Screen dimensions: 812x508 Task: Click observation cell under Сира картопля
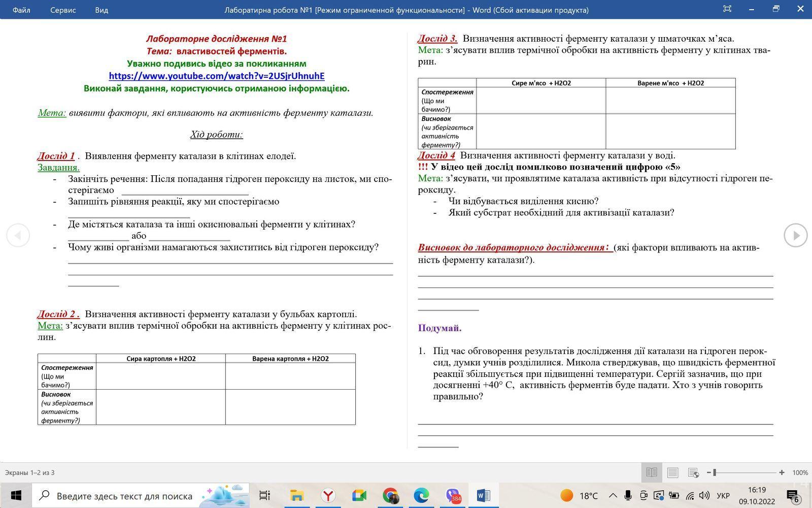(161, 376)
